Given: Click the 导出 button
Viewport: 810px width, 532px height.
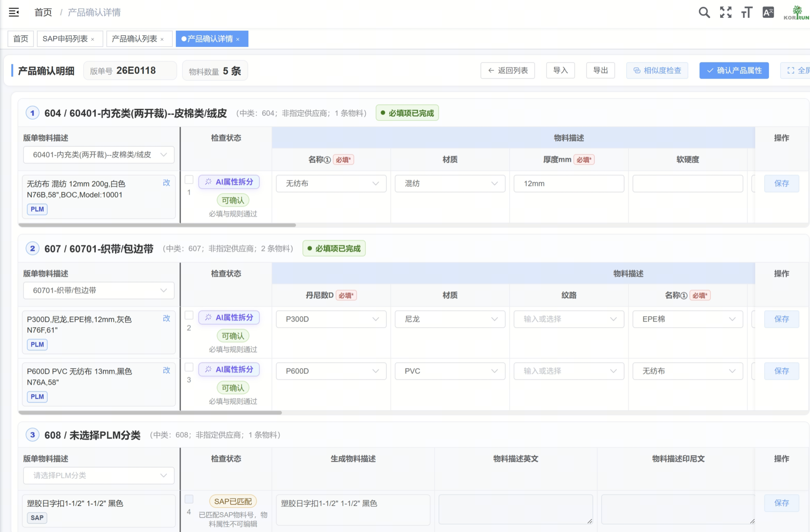Looking at the screenshot, I should coord(601,70).
